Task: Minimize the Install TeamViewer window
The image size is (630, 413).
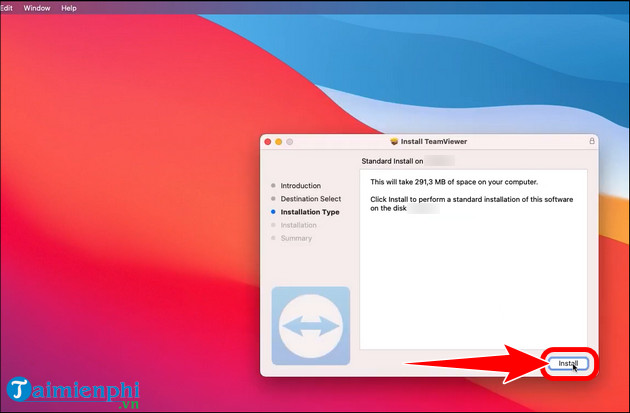Action: click(278, 142)
